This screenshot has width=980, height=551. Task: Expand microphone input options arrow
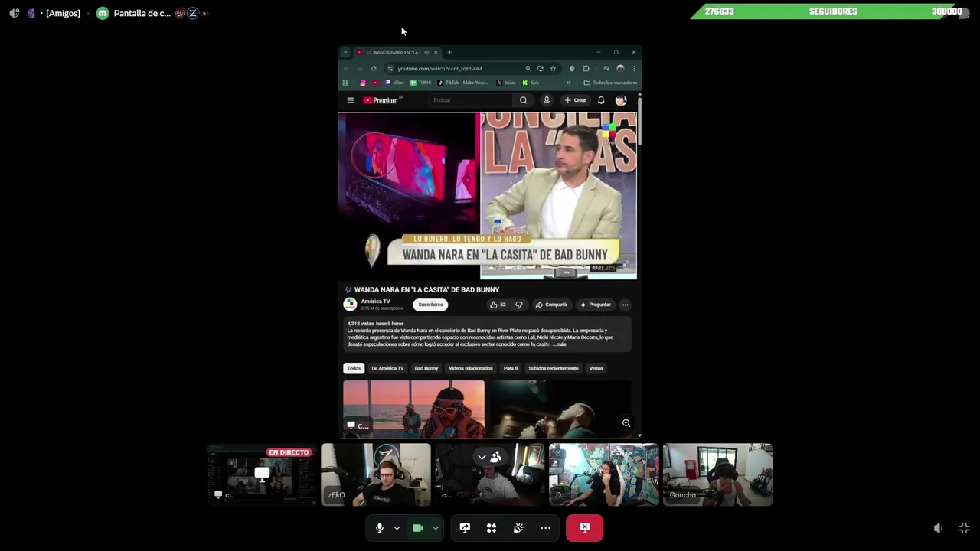click(x=397, y=528)
